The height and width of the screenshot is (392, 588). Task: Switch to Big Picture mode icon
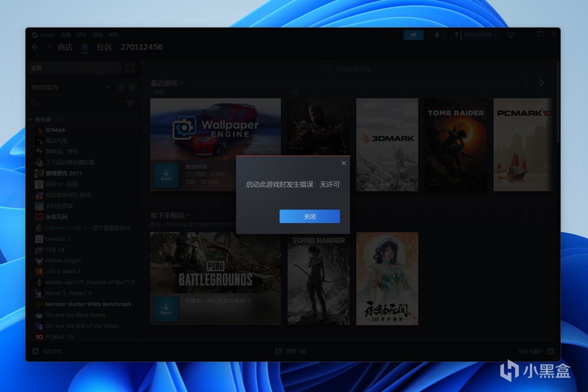[x=511, y=35]
